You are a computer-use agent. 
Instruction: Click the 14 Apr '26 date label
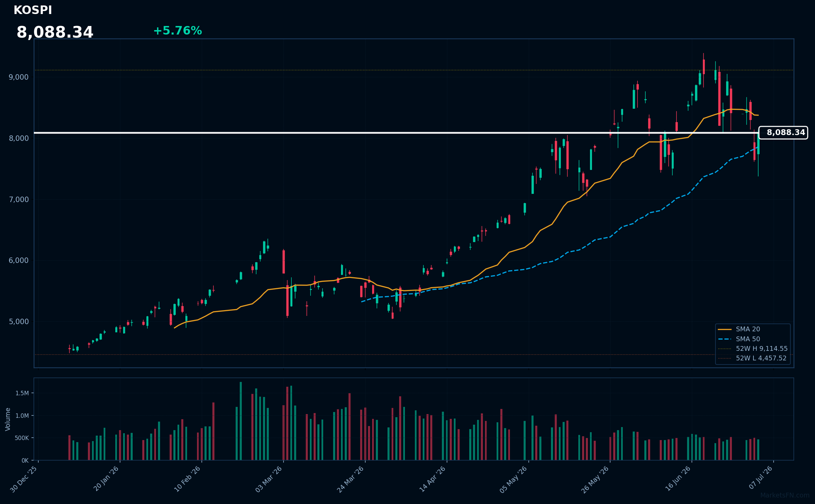(x=433, y=479)
